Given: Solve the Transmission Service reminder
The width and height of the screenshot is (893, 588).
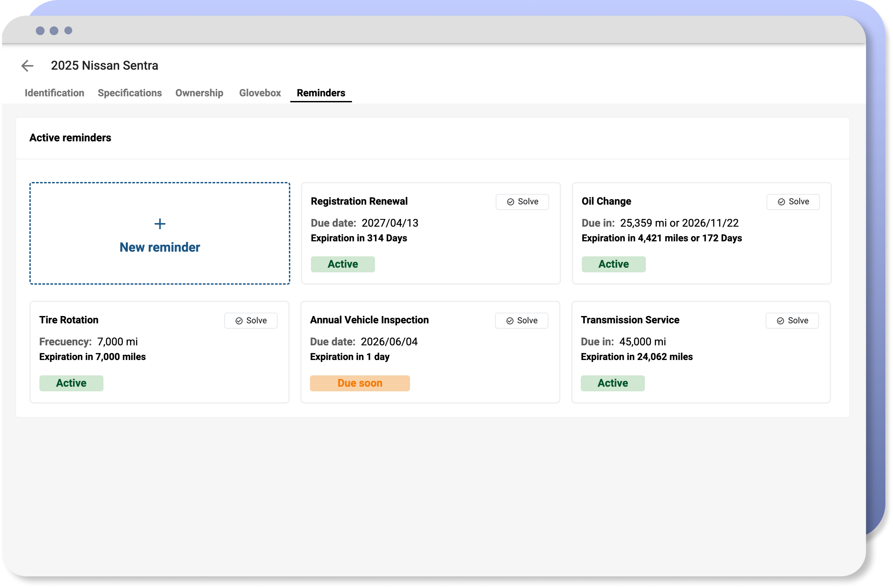Looking at the screenshot, I should (x=793, y=321).
